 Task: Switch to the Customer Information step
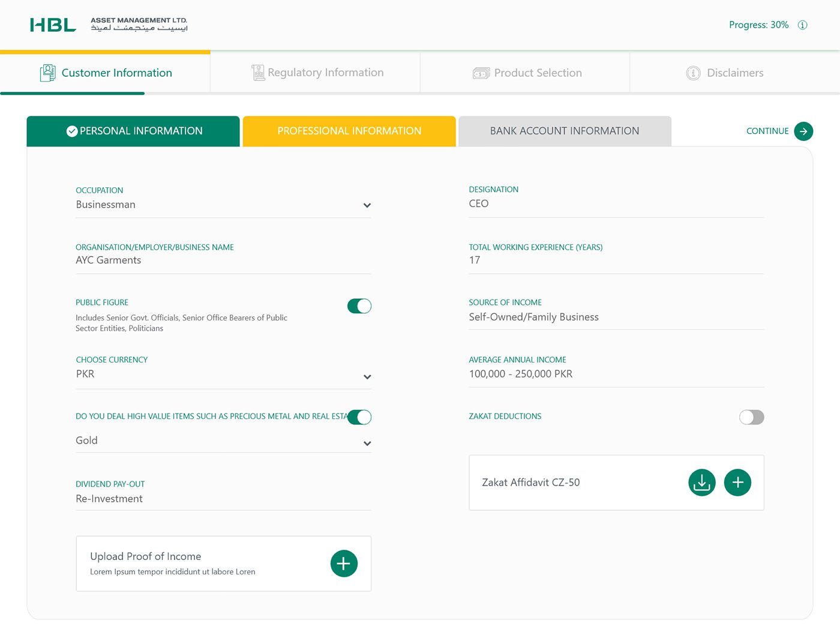coord(105,73)
